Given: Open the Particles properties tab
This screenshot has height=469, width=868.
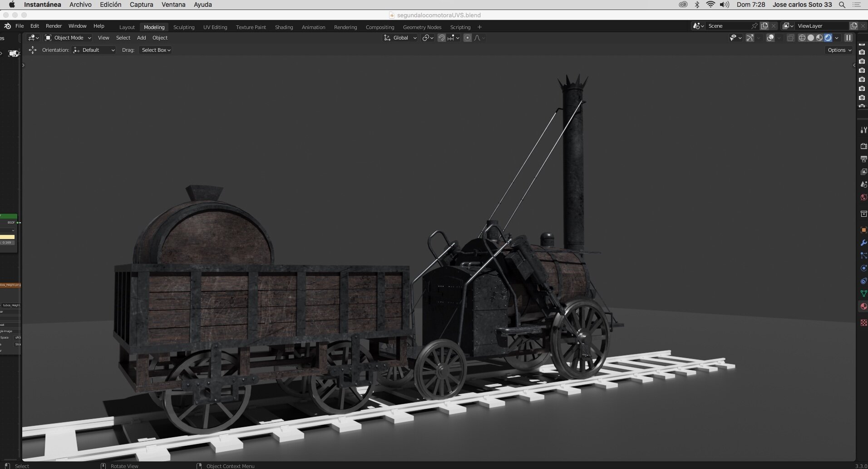Looking at the screenshot, I should pos(863,255).
